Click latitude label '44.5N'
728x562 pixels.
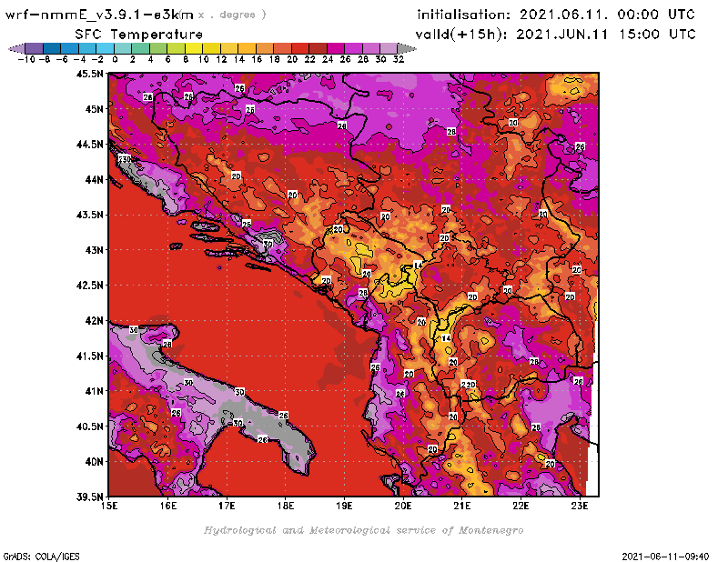[90, 145]
